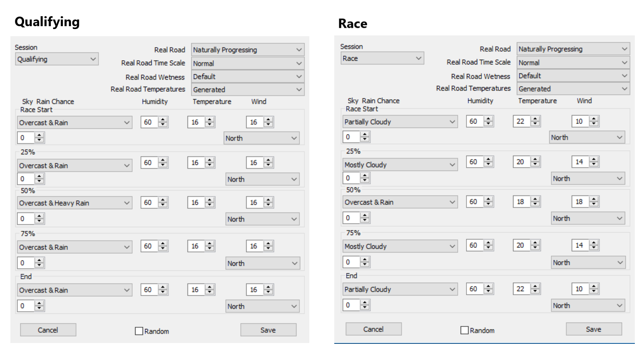The height and width of the screenshot is (355, 644).
Task: Adjust Race 50% temperature stepper showing 18
Action: point(535,201)
